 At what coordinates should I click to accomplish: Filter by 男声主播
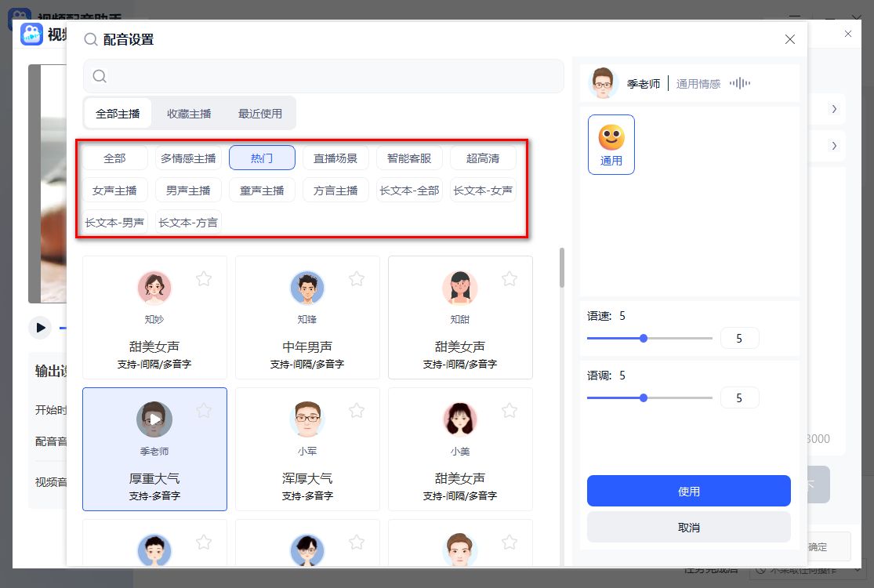coord(188,190)
